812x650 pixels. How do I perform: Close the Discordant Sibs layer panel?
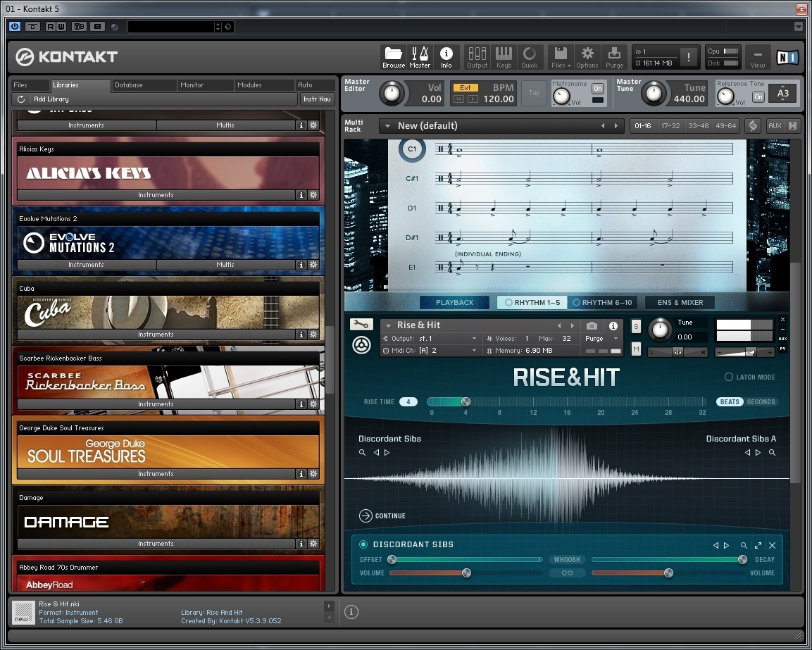point(772,545)
